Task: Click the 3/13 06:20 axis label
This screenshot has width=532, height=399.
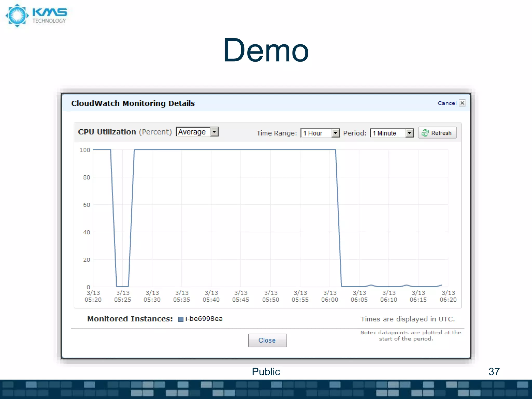Action: [448, 296]
